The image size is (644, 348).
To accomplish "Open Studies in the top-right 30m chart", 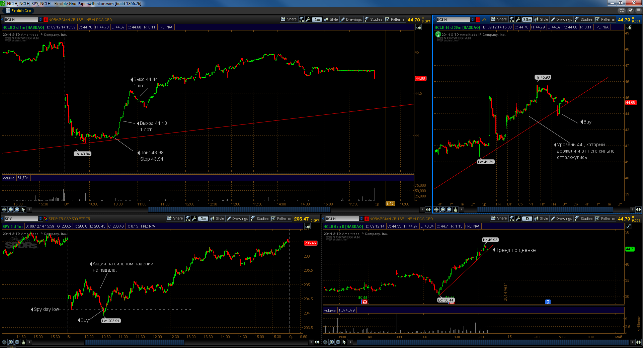I will tap(584, 19).
